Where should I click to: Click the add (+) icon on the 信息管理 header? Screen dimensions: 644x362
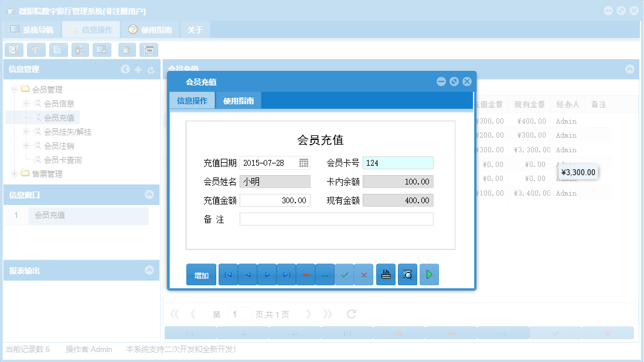pyautogui.click(x=138, y=69)
